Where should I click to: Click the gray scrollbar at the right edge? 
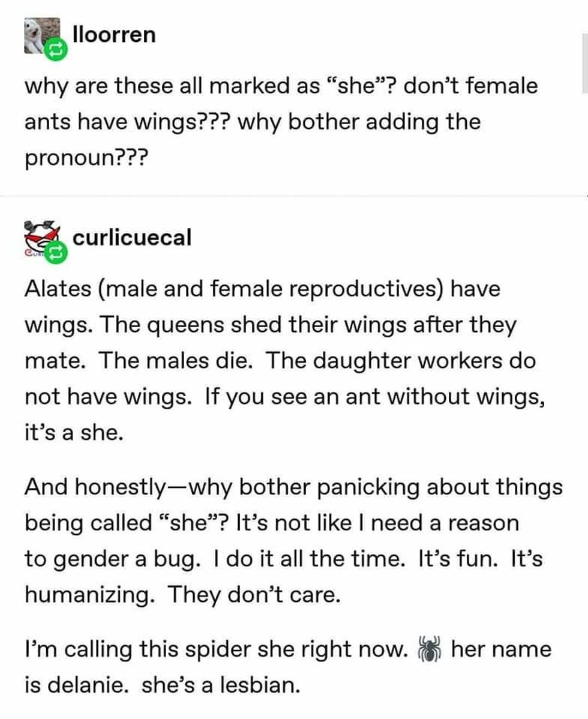tap(584, 71)
